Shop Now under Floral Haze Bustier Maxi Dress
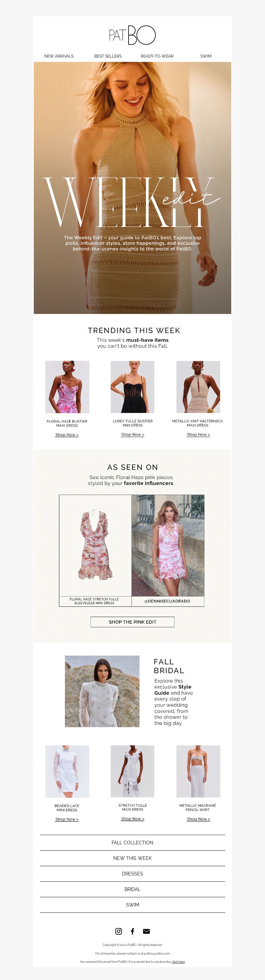Viewport: 265px width, 980px height. click(x=67, y=434)
